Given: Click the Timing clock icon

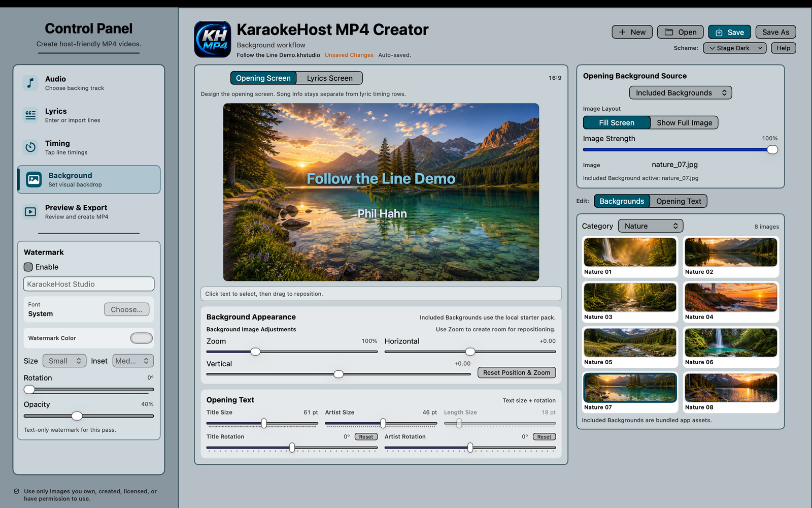Looking at the screenshot, I should 30,147.
